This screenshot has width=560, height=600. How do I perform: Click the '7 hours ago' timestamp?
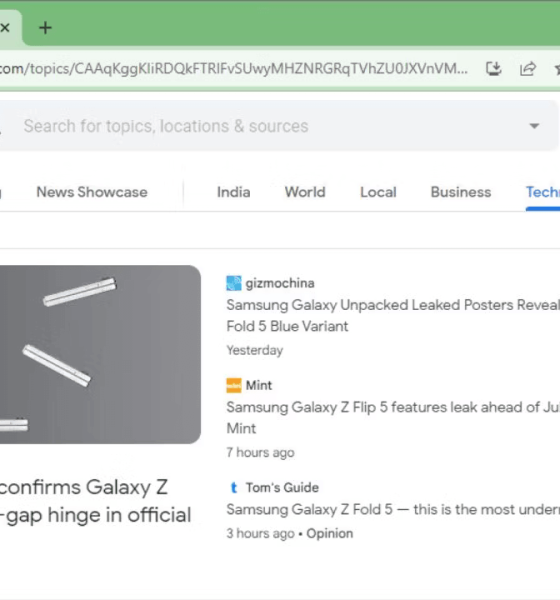pyautogui.click(x=260, y=452)
